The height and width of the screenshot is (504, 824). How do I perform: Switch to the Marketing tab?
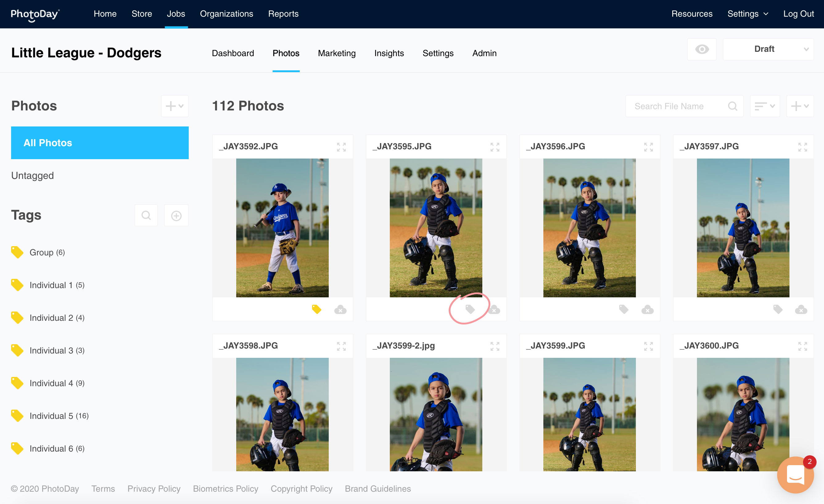[x=336, y=53]
